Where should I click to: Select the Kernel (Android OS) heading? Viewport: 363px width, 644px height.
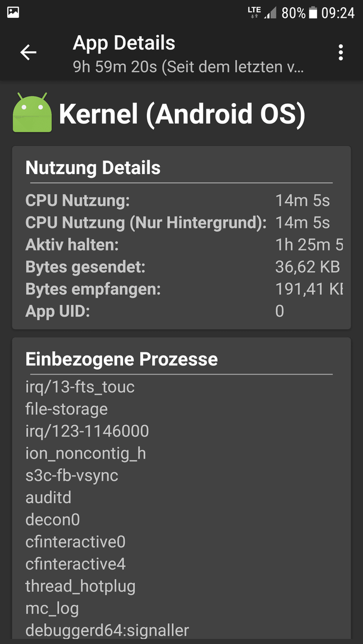click(182, 114)
